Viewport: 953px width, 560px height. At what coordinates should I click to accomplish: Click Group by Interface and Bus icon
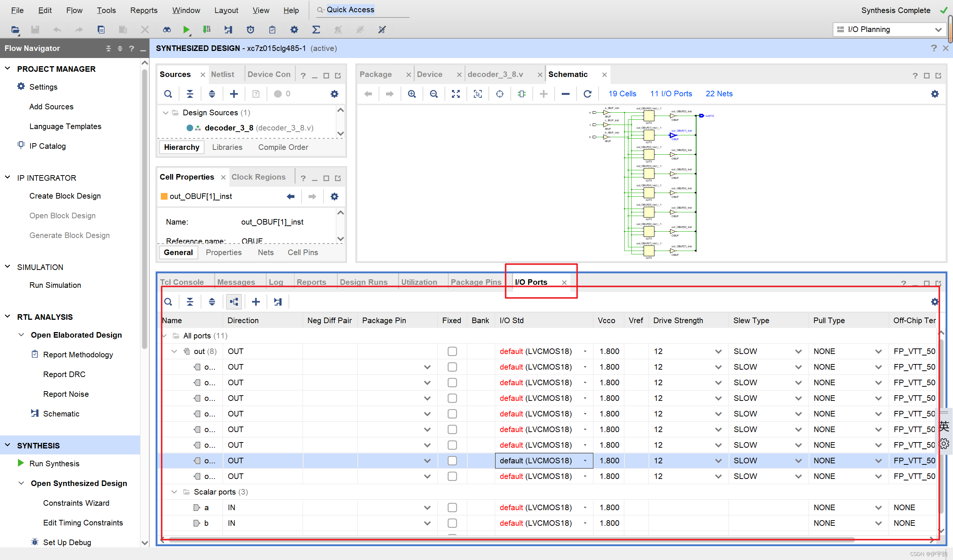[234, 302]
